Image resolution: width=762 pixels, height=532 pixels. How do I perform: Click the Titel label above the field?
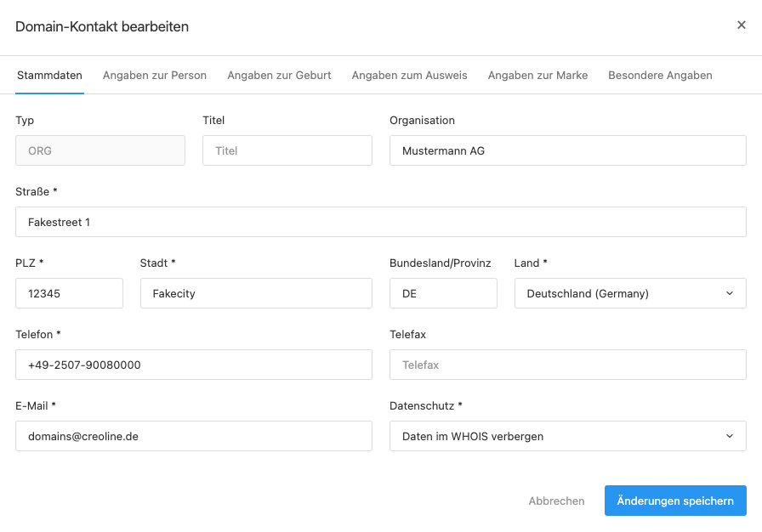[213, 121]
